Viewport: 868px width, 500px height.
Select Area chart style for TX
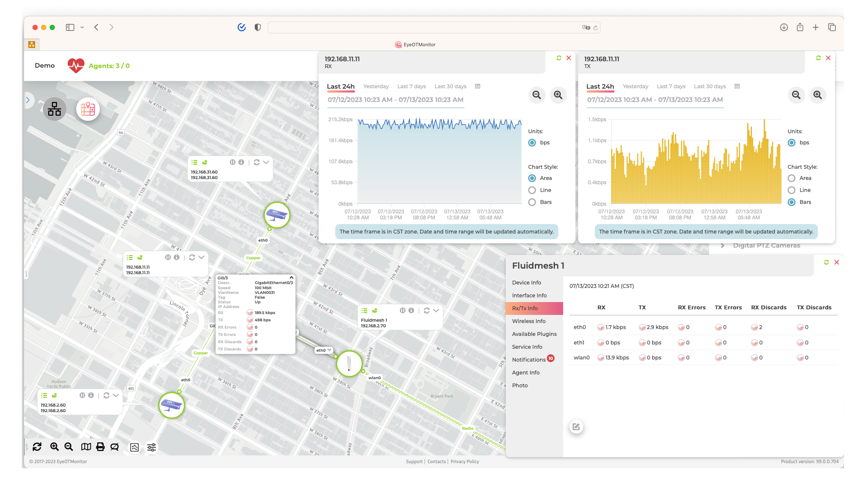click(x=792, y=178)
